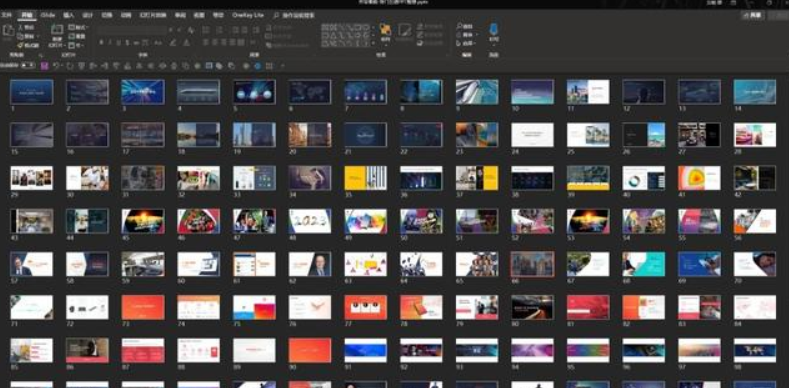Viewport: 789px width, 388px height.
Task: Select slide 3 blue rays thumbnail
Action: pyautogui.click(x=143, y=92)
